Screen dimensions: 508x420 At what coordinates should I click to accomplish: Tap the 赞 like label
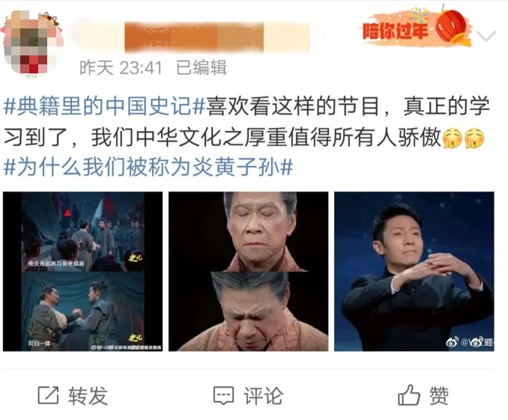coord(439,396)
